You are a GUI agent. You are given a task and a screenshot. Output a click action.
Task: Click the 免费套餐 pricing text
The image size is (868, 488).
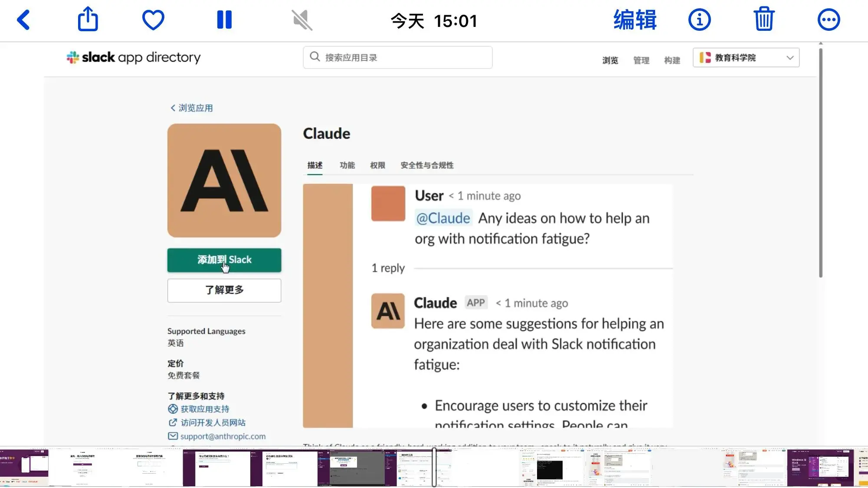tap(184, 376)
